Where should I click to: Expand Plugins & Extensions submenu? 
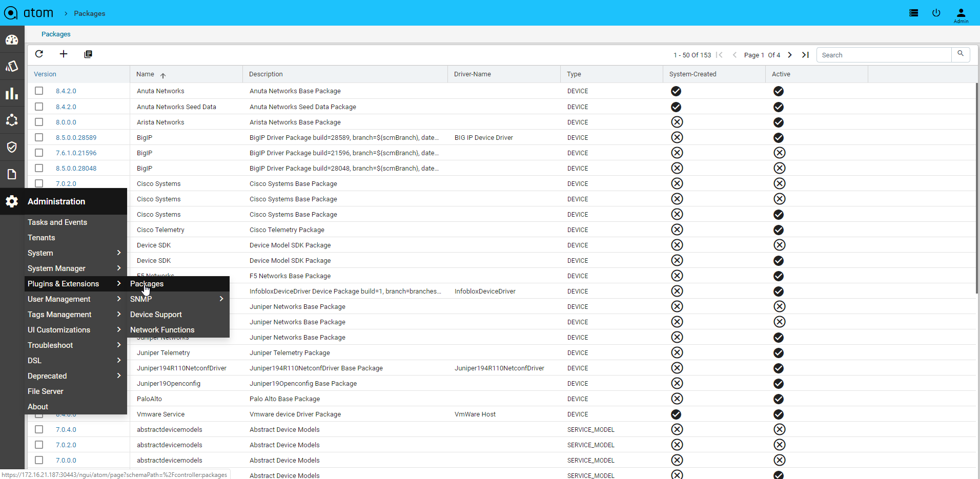pos(75,284)
